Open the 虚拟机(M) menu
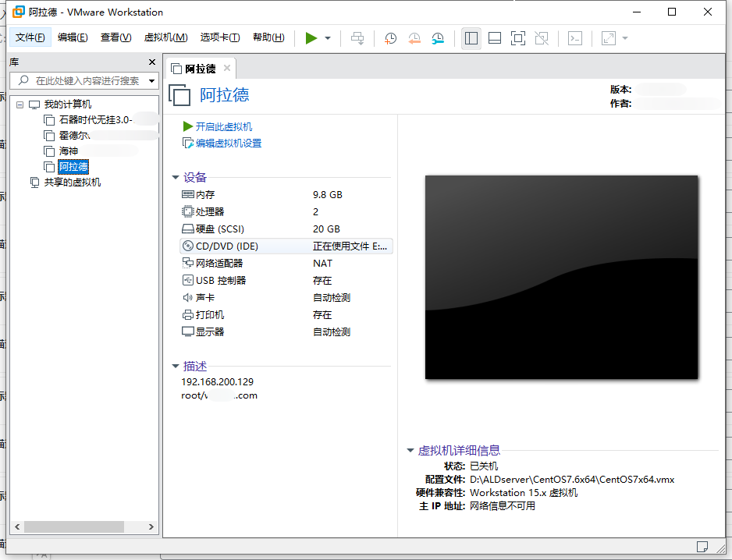732x560 pixels. point(165,37)
